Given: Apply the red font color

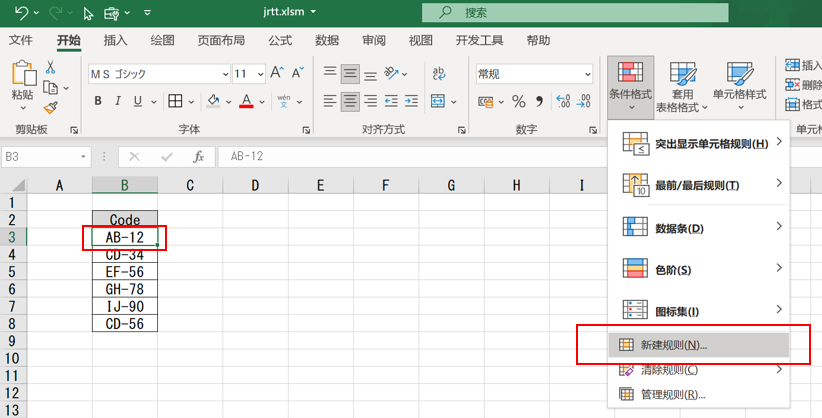Looking at the screenshot, I should coord(246,101).
